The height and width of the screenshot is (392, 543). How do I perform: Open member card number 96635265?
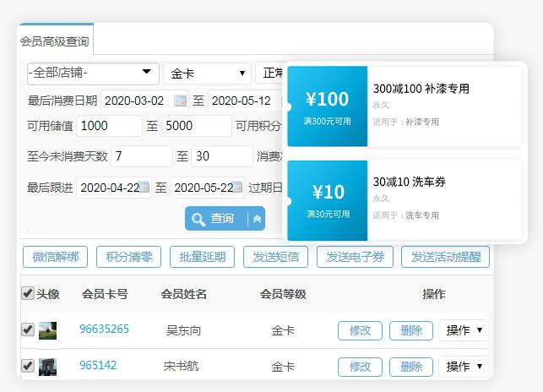tap(104, 329)
